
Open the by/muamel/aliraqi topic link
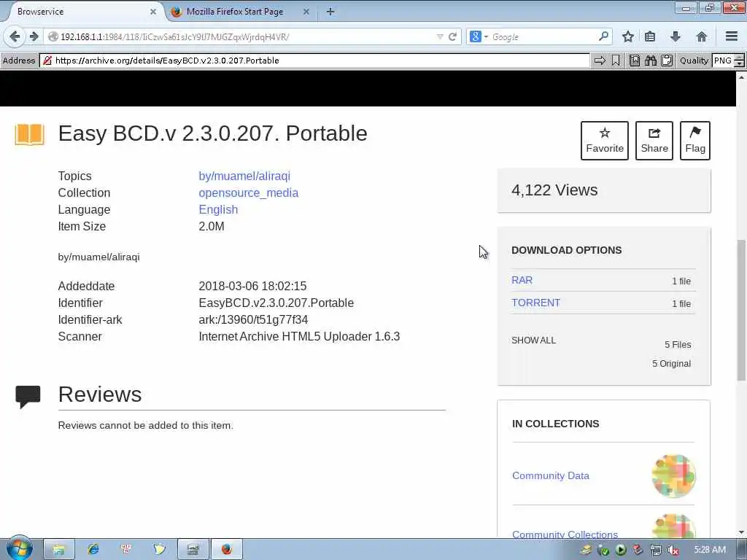244,176
